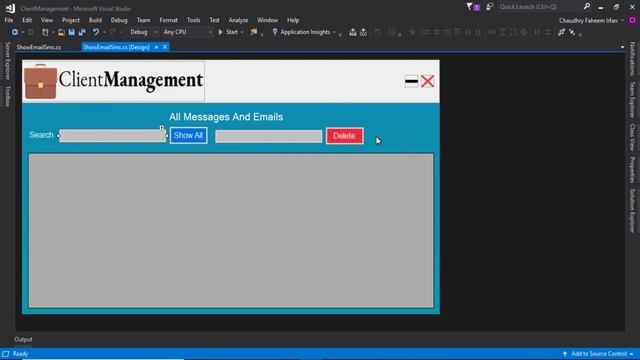Open the Help menu
640x360 pixels.
293,20
